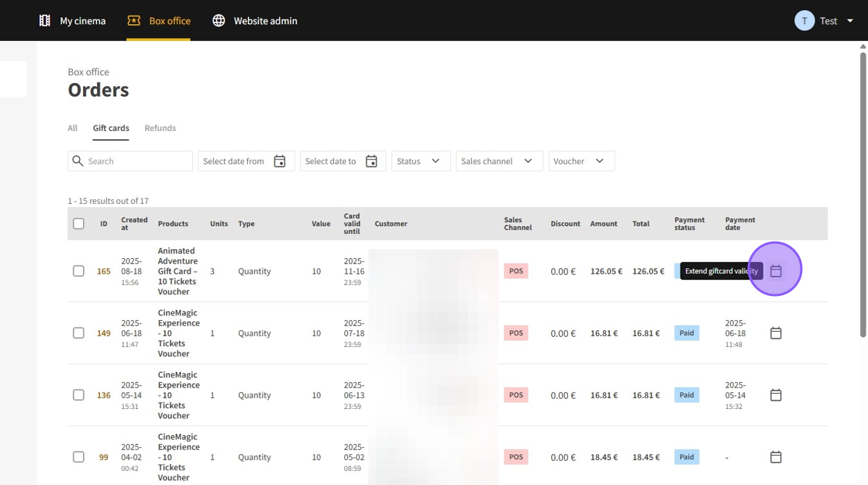Expand the Voucher filter dropdown
Screen dimensions: 868x485
(x=580, y=161)
